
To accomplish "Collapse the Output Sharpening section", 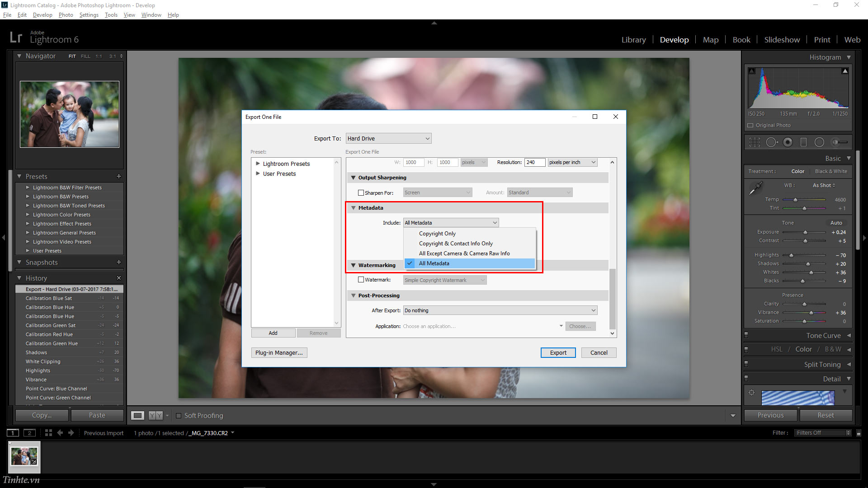I will [x=354, y=178].
